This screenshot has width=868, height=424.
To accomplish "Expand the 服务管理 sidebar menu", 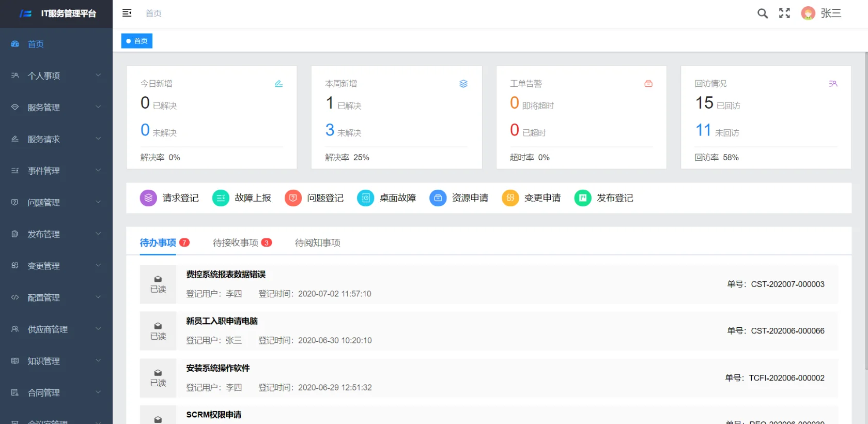I will (56, 107).
